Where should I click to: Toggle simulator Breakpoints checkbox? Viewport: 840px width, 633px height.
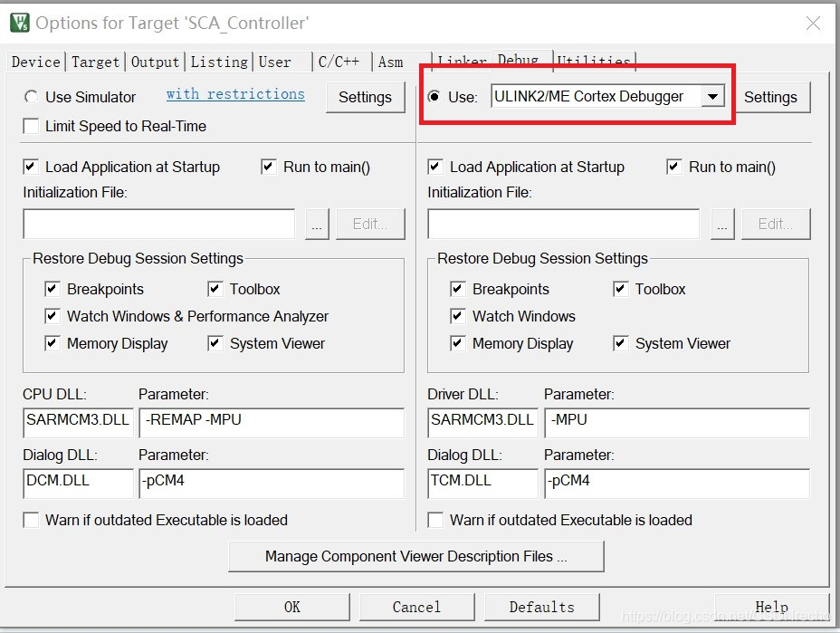(x=52, y=289)
